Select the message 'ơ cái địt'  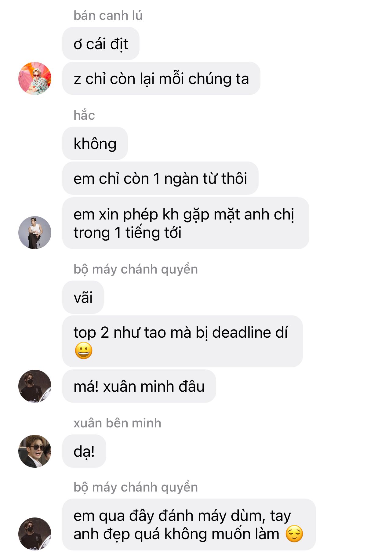[101, 44]
